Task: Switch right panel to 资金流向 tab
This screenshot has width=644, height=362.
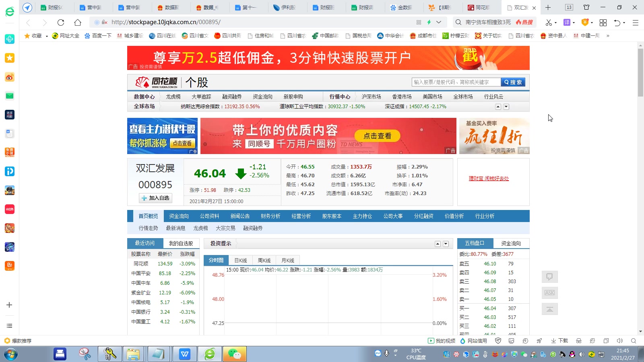Action: 511,243
